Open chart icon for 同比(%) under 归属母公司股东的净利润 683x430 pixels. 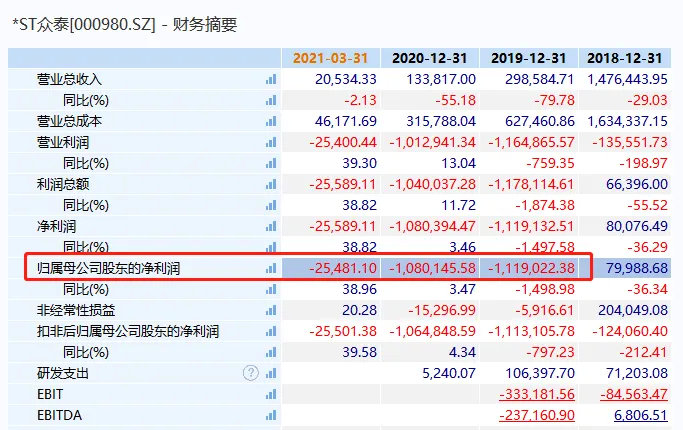tap(271, 289)
